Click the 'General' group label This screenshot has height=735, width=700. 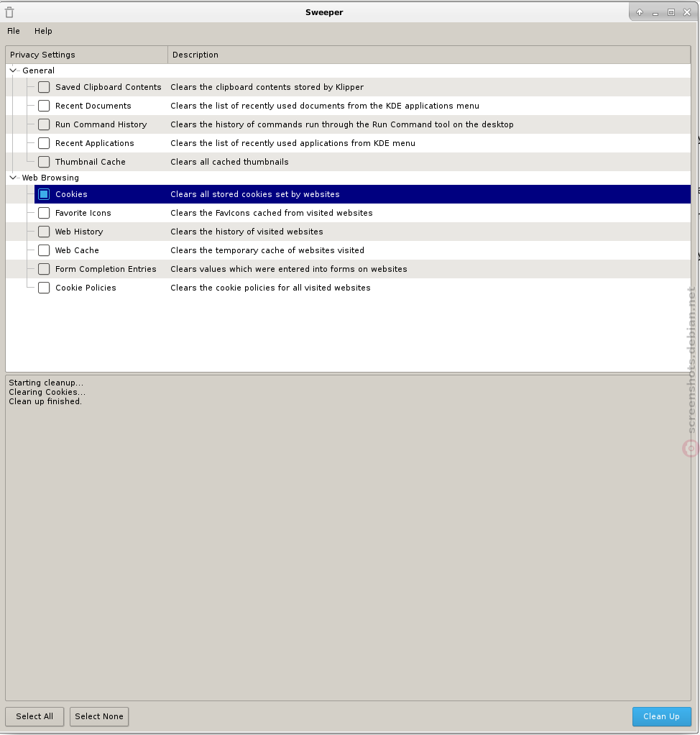(38, 70)
